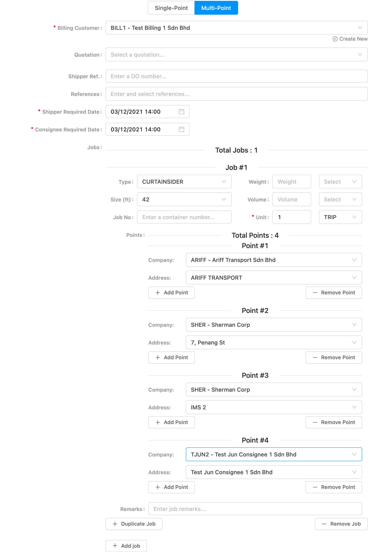Switch to the Single-Point tab
The height and width of the screenshot is (552, 392).
(x=171, y=8)
